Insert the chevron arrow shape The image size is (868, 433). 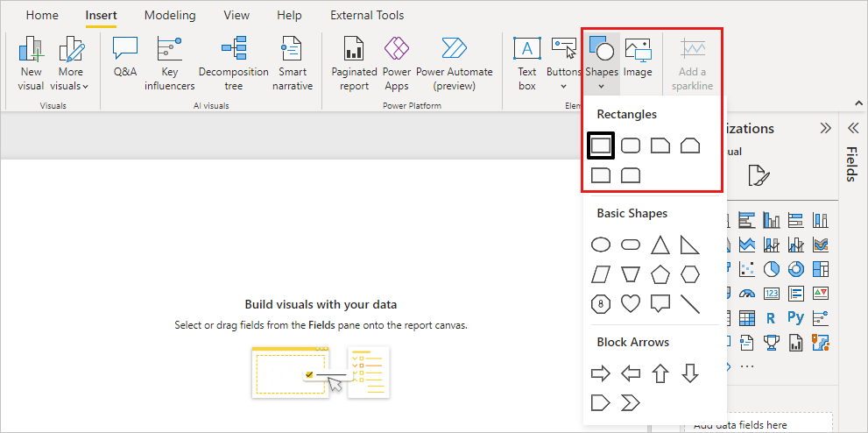click(x=631, y=403)
